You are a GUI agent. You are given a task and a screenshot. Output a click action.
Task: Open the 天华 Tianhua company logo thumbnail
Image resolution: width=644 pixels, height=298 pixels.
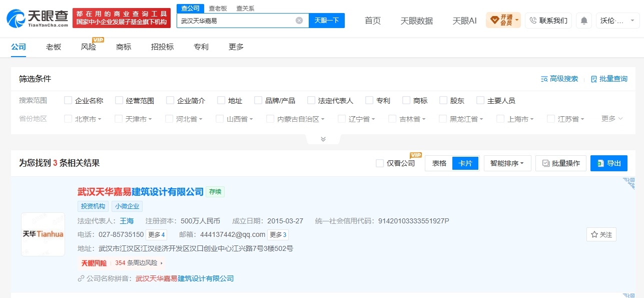[x=43, y=234]
